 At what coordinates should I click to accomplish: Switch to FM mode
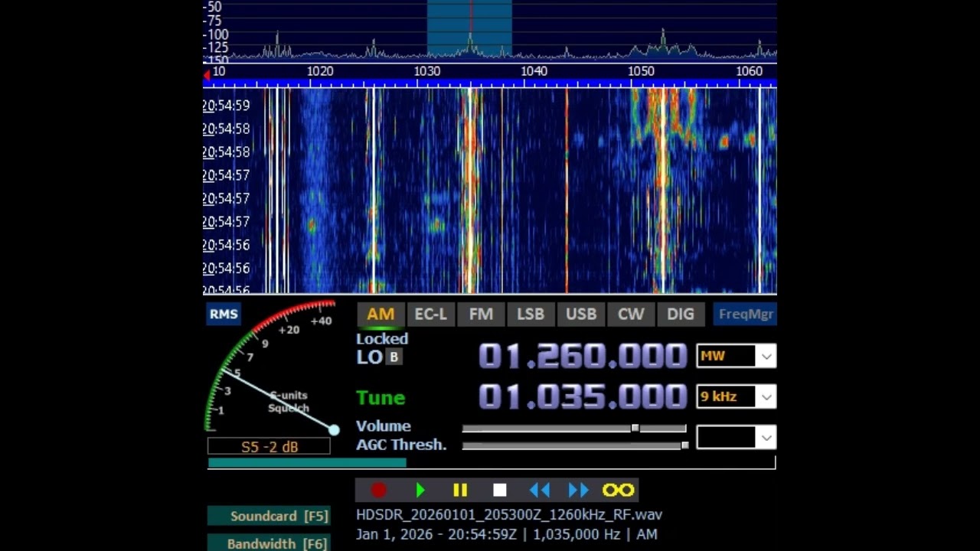click(x=481, y=315)
